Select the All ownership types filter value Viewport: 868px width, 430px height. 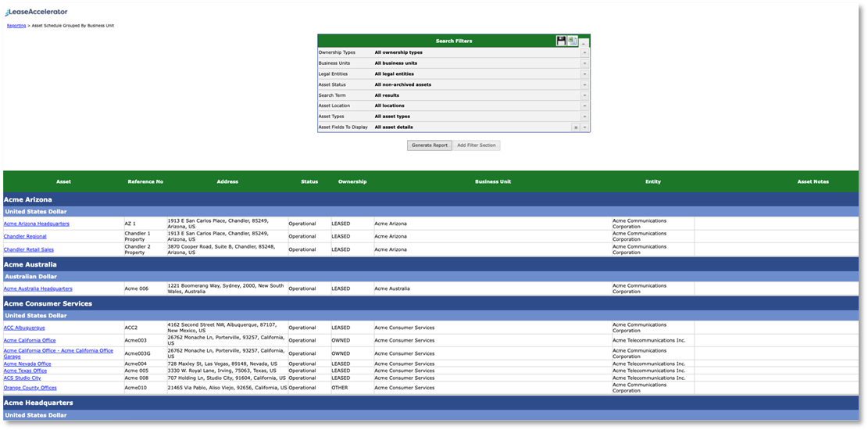tap(398, 52)
